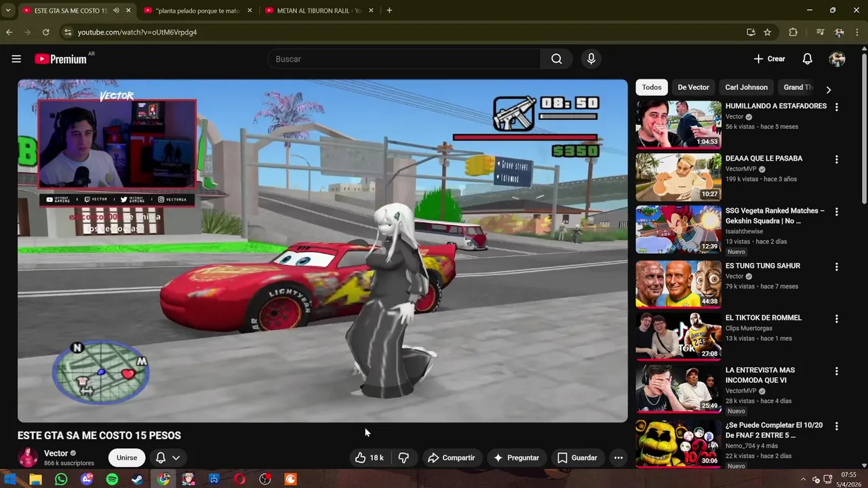Click the Crear button
This screenshot has height=488, width=868.
click(x=770, y=59)
